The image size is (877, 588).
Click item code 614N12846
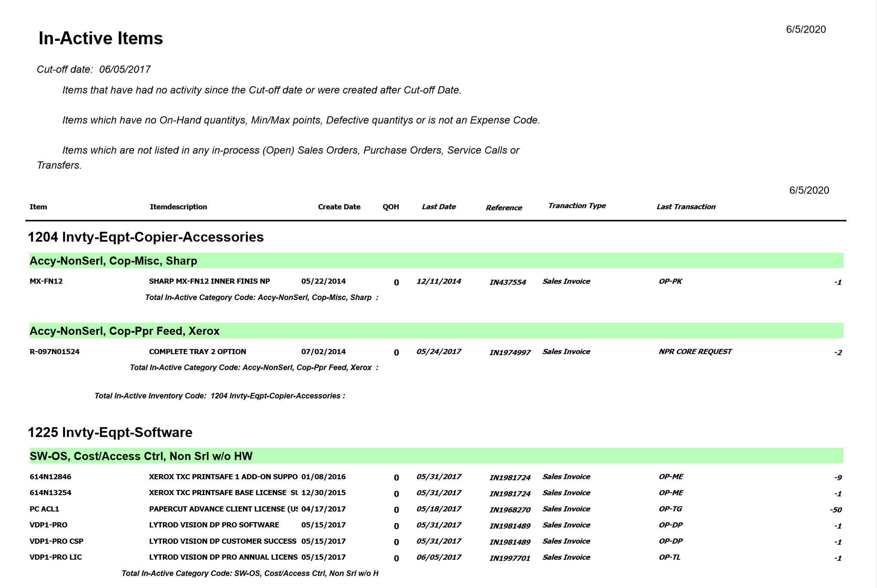tap(50, 477)
